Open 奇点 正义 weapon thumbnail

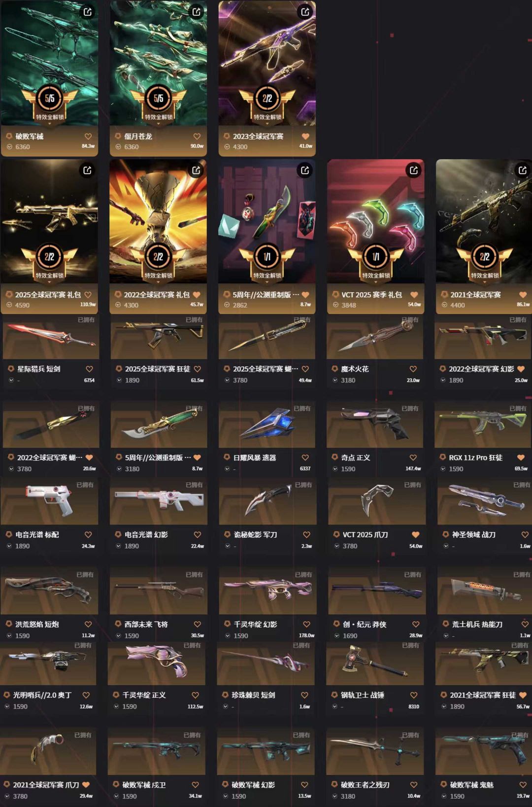point(375,425)
